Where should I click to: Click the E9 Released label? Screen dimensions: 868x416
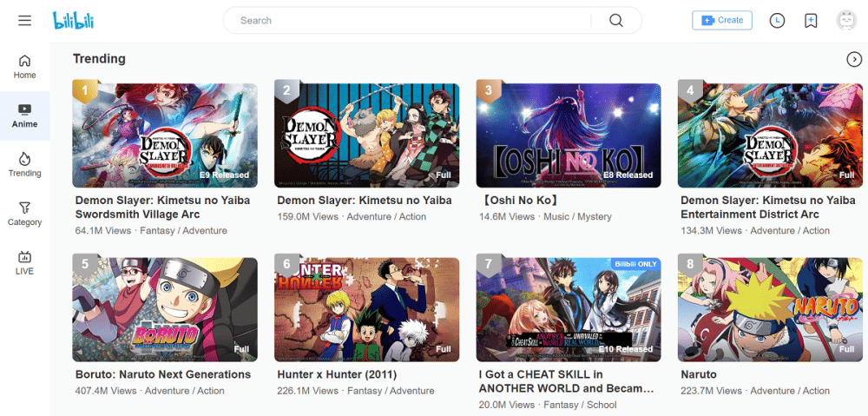point(224,175)
